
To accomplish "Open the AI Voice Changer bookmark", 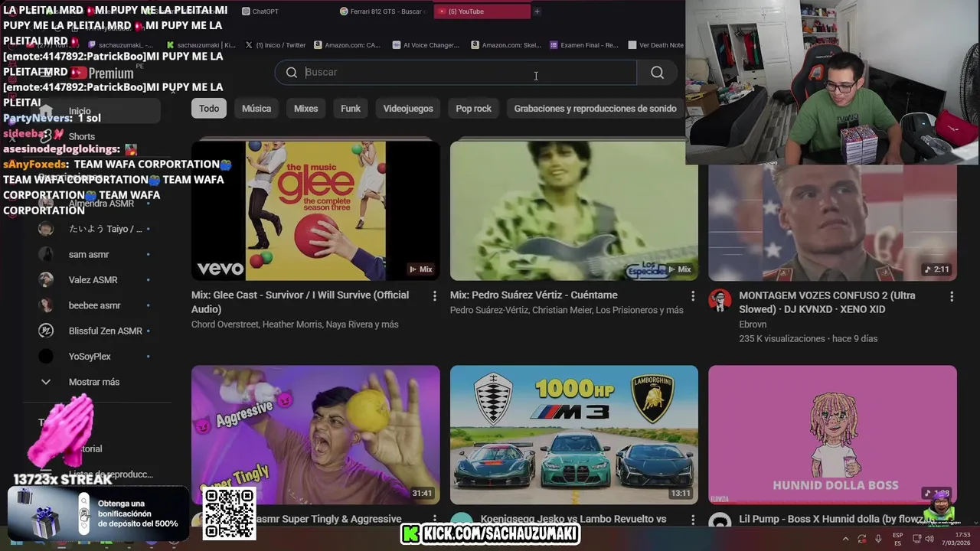I will pyautogui.click(x=426, y=45).
